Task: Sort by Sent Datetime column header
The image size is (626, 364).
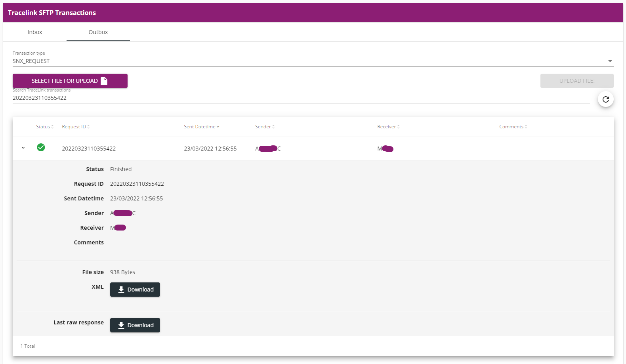Action: point(201,127)
